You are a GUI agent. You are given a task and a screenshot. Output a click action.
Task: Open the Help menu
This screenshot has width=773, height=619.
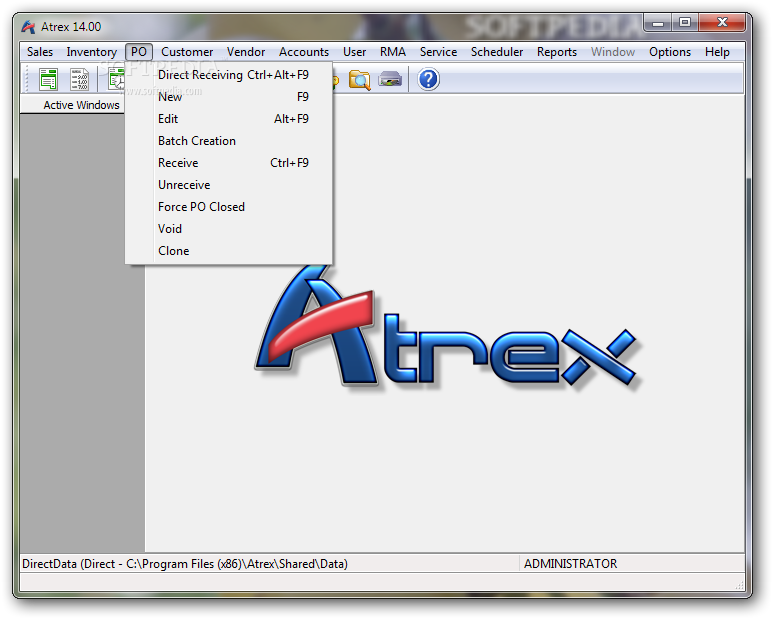pos(717,52)
